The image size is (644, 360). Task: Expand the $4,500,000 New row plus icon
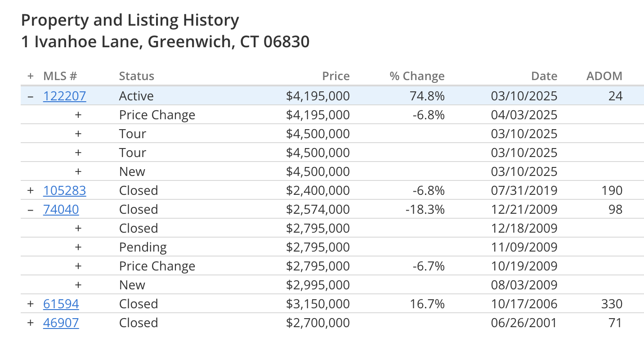click(78, 171)
